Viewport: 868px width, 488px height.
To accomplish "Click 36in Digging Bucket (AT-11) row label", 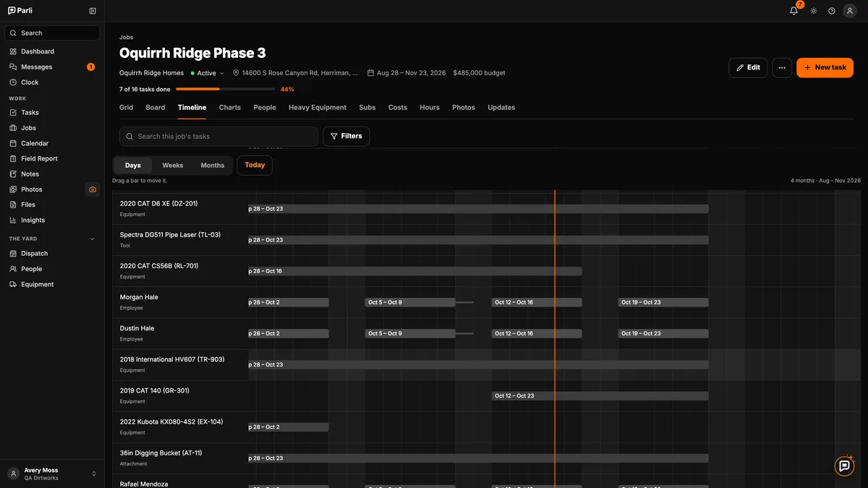I will [161, 453].
